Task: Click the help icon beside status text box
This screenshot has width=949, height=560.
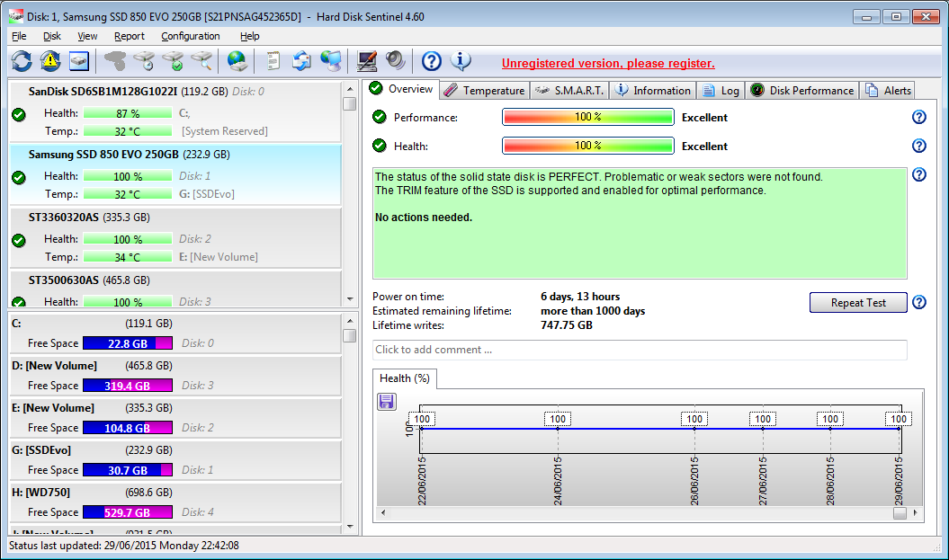Action: coord(918,174)
